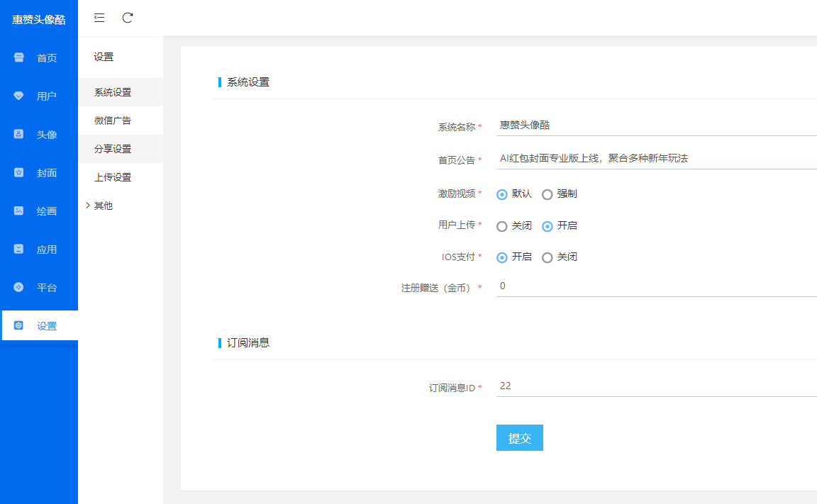
Task: Open 分享设置 in the settings submenu
Action: tap(121, 149)
